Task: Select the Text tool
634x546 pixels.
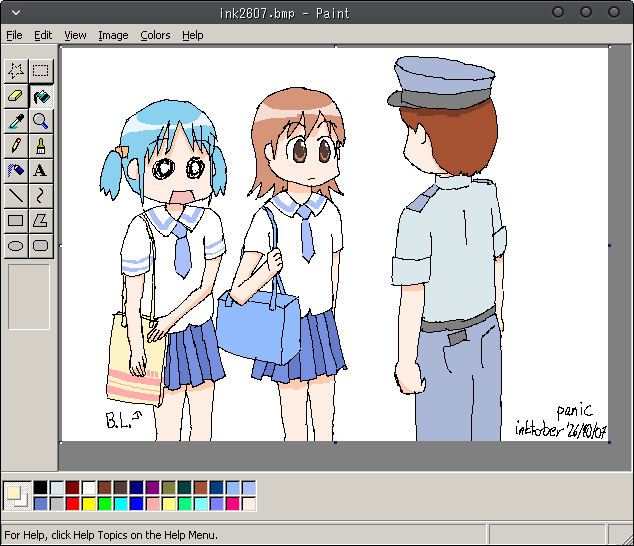Action: pyautogui.click(x=41, y=171)
